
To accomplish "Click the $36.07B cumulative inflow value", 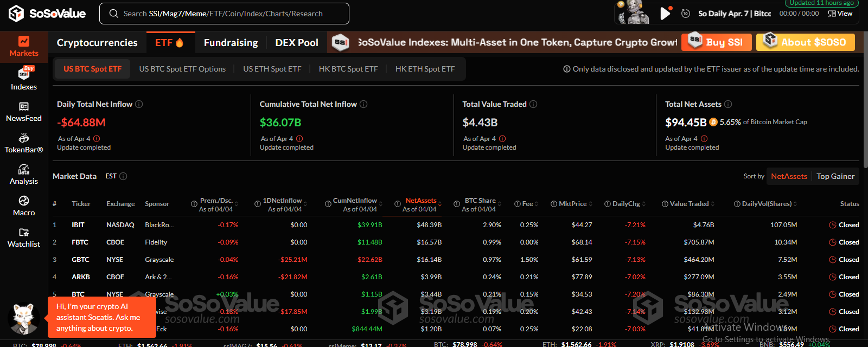I will (280, 123).
